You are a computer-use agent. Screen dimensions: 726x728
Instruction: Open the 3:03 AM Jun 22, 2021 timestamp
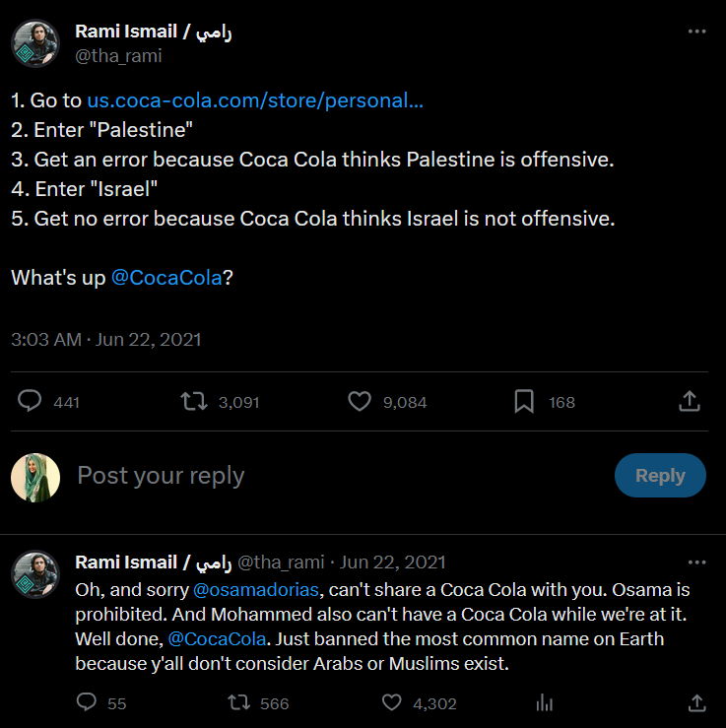pyautogui.click(x=105, y=340)
